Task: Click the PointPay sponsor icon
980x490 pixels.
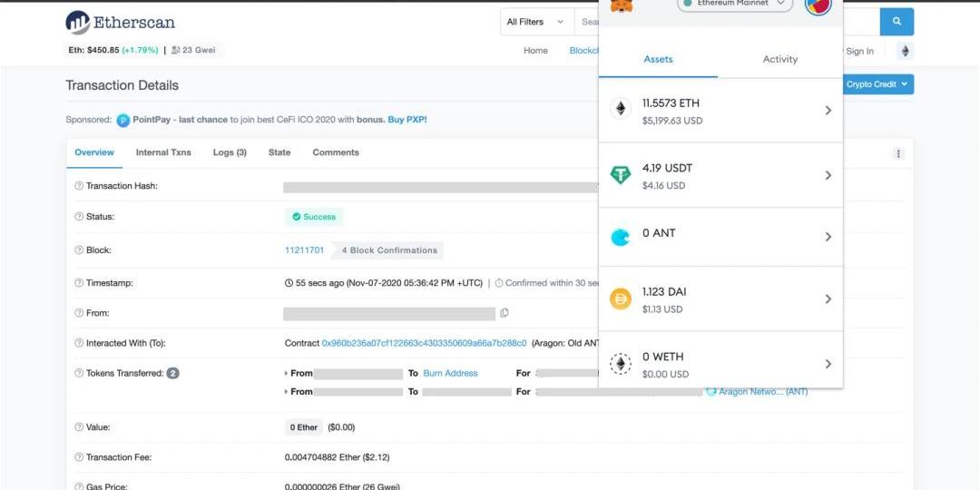Action: pyautogui.click(x=123, y=120)
